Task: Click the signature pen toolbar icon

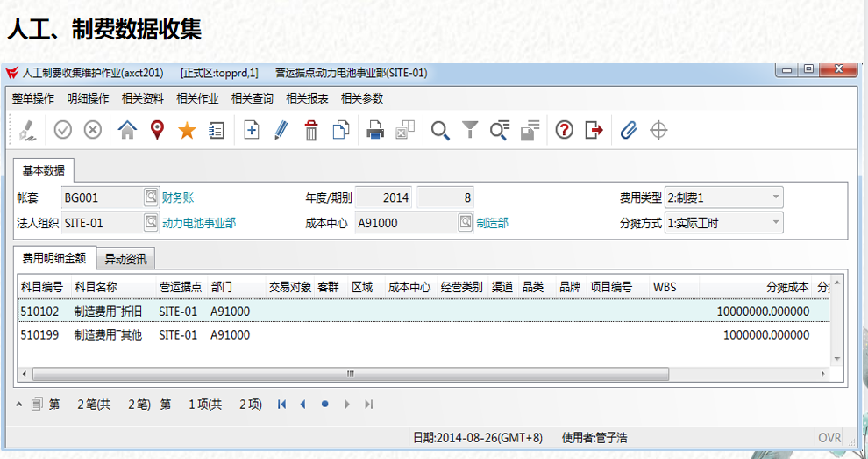Action: tap(27, 130)
